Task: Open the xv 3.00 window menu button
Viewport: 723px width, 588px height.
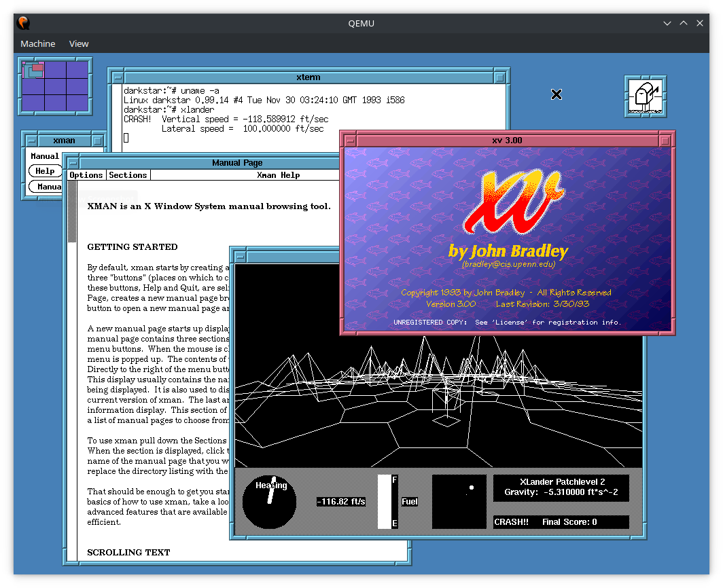Action: click(350, 141)
